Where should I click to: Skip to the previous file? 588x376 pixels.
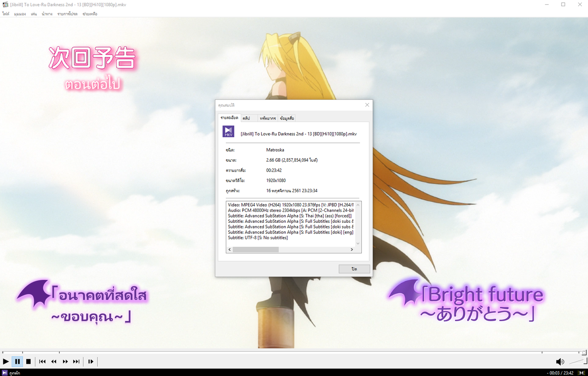42,361
